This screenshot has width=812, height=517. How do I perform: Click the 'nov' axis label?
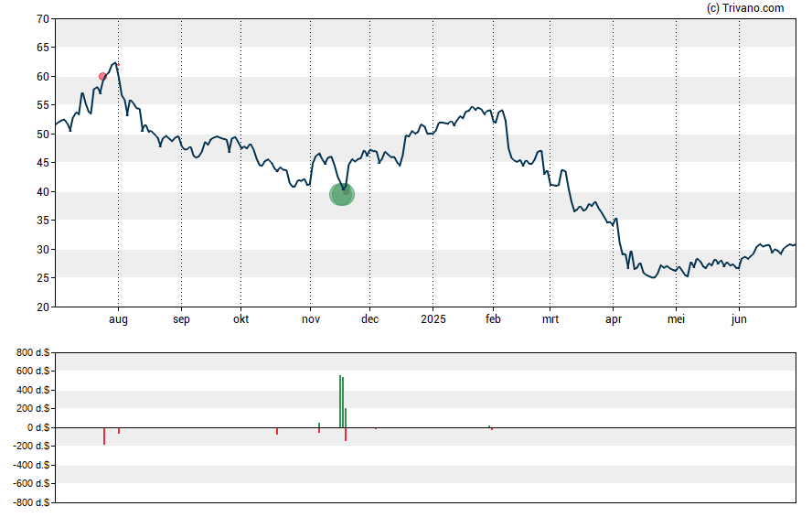click(311, 319)
